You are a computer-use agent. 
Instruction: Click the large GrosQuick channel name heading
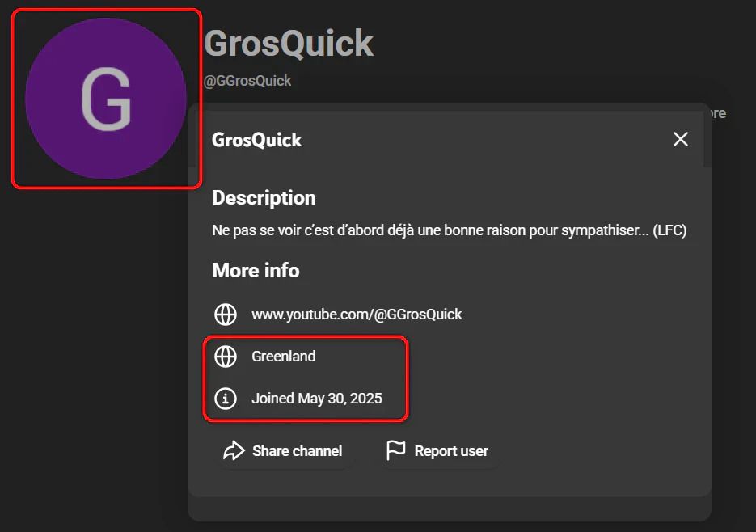pos(289,43)
